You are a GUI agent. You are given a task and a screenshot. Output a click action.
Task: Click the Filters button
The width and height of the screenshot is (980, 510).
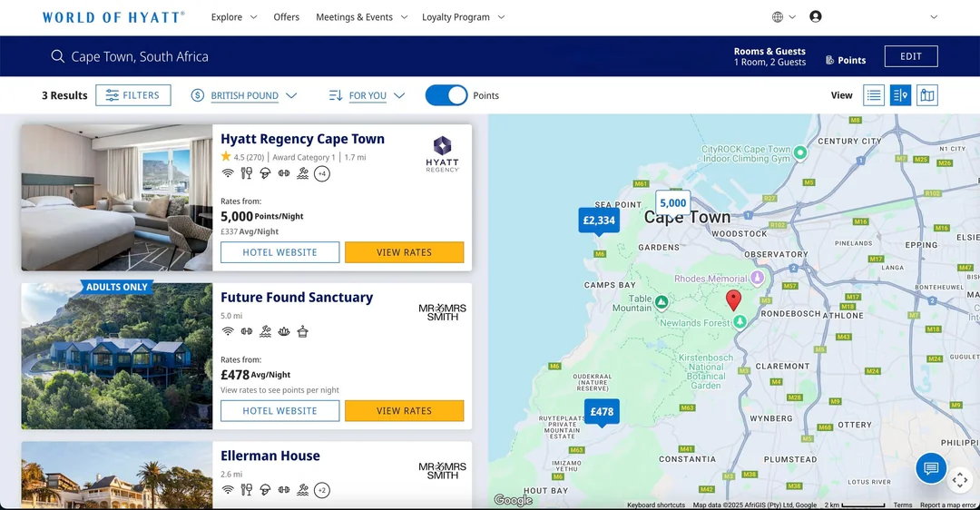pyautogui.click(x=133, y=95)
